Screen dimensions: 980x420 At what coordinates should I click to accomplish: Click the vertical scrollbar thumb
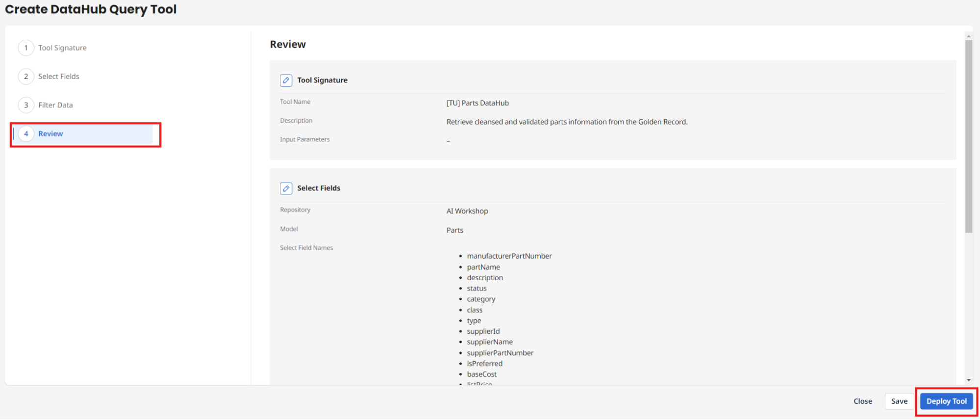click(968, 136)
